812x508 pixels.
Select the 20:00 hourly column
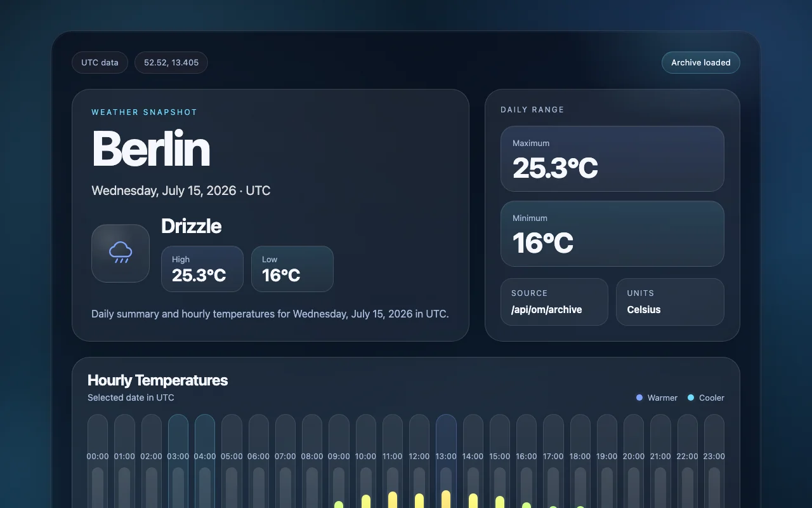pos(634,461)
